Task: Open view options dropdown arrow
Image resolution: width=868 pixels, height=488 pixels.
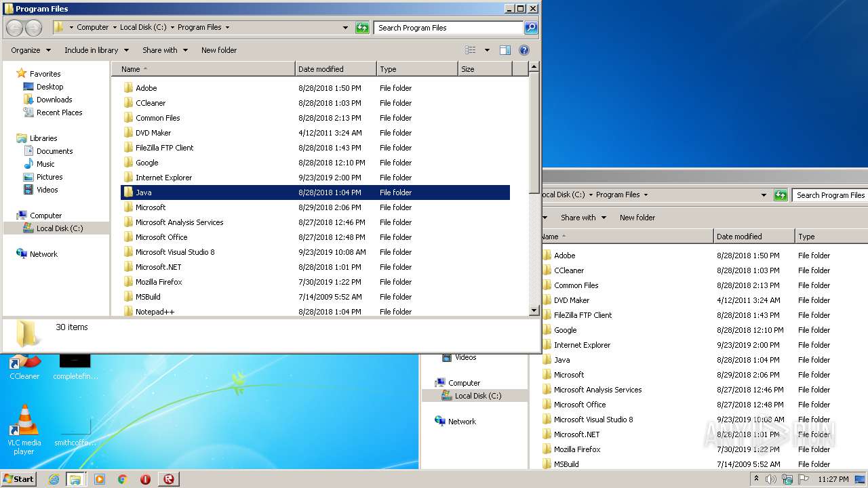Action: click(x=487, y=50)
